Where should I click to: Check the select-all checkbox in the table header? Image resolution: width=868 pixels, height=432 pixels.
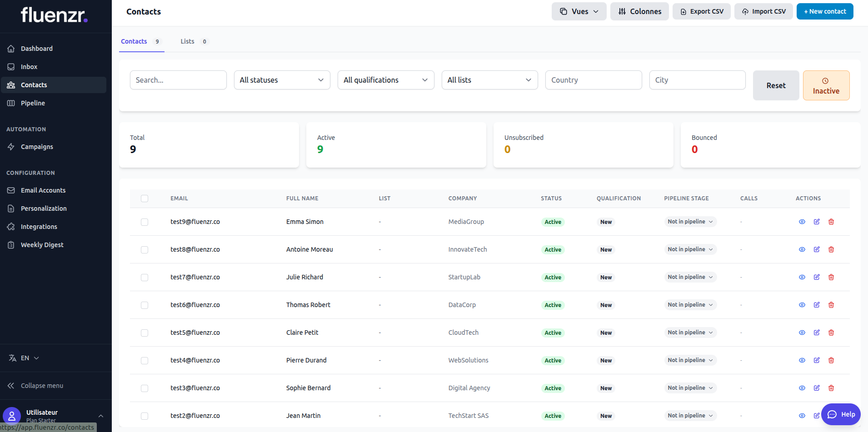coord(145,199)
